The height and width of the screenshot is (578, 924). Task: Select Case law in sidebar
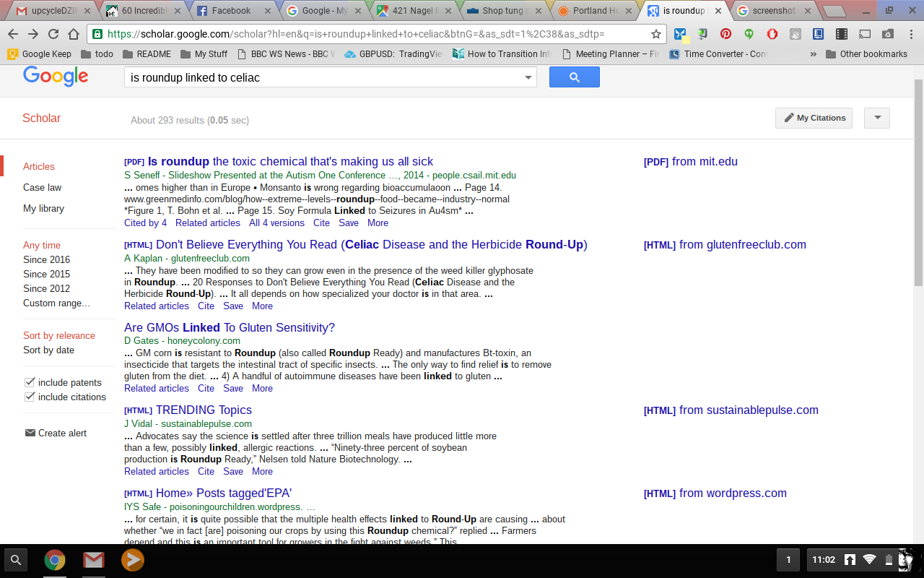42,187
